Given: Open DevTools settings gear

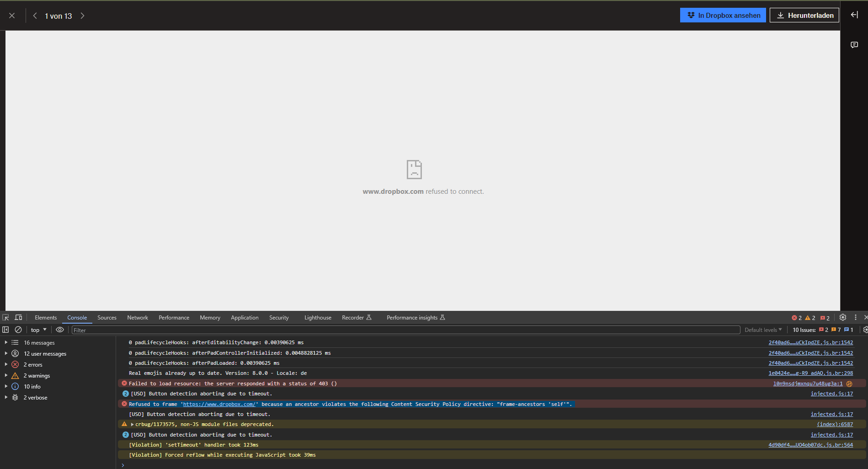Looking at the screenshot, I should 843,317.
